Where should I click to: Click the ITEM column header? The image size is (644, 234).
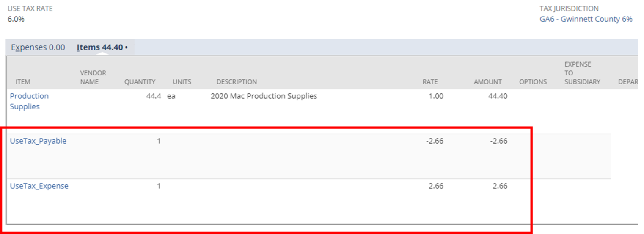pyautogui.click(x=23, y=82)
